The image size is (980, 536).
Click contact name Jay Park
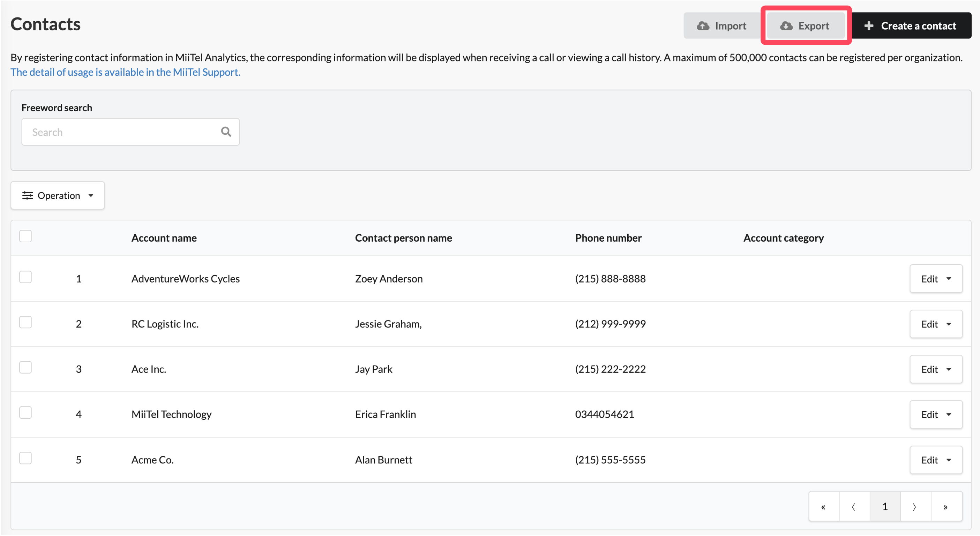click(374, 369)
